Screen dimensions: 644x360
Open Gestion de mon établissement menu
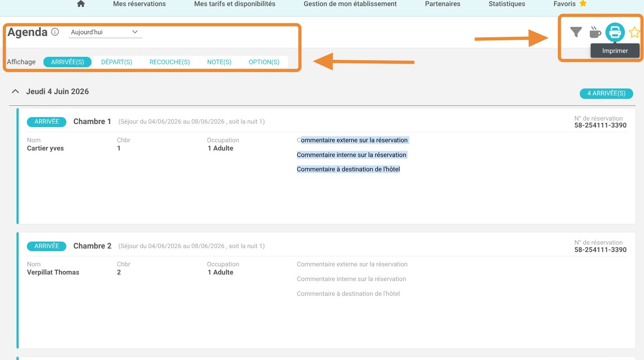[350, 4]
